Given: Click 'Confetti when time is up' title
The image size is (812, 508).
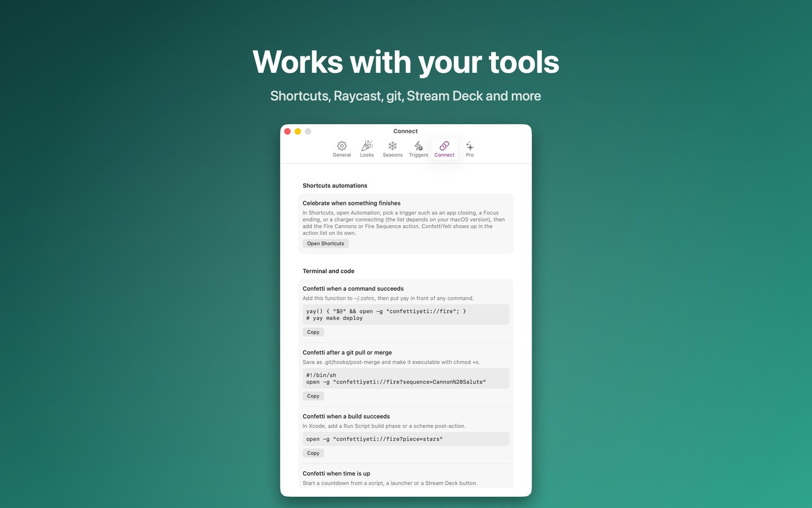Looking at the screenshot, I should [337, 473].
